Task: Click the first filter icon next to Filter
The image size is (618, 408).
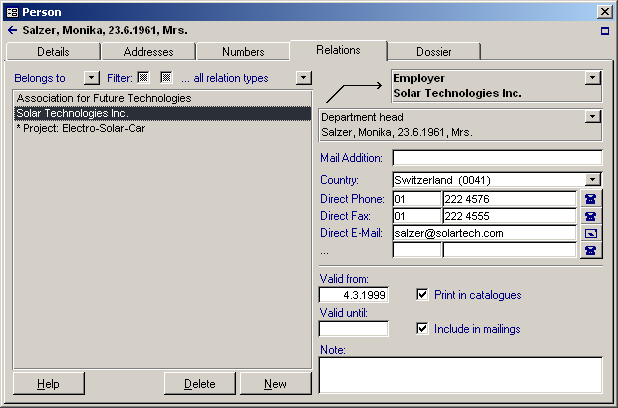Action: coord(144,77)
